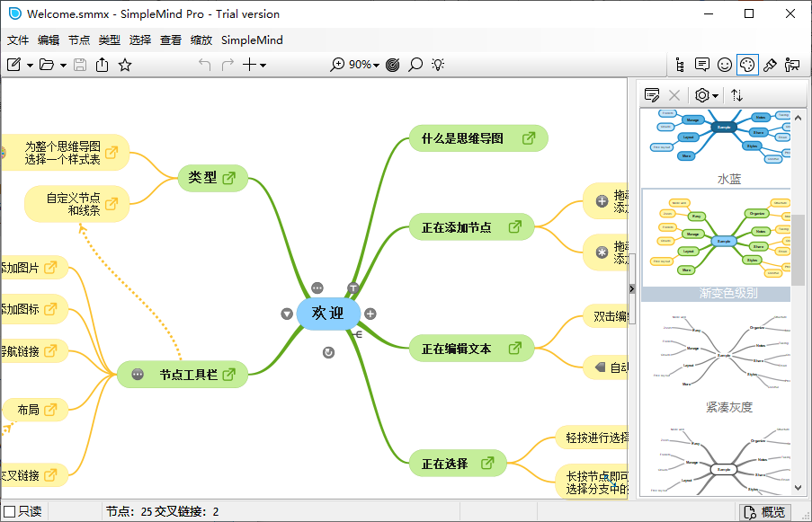This screenshot has width=812, height=522.
Task: Start presentation mode via presenter icon
Action: (792, 65)
